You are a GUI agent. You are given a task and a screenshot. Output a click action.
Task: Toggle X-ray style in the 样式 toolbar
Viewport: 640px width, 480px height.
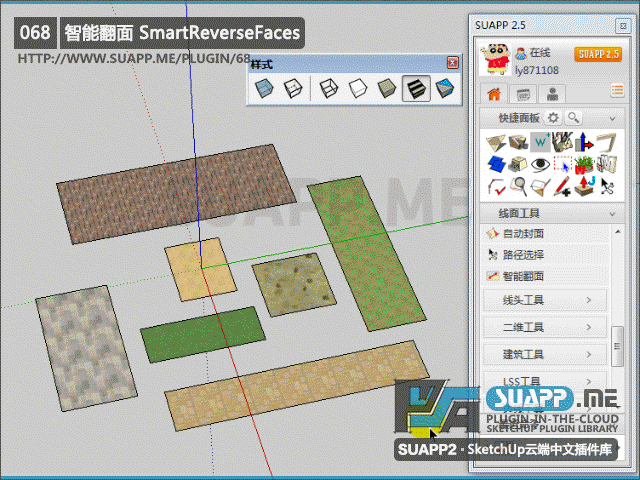point(264,88)
